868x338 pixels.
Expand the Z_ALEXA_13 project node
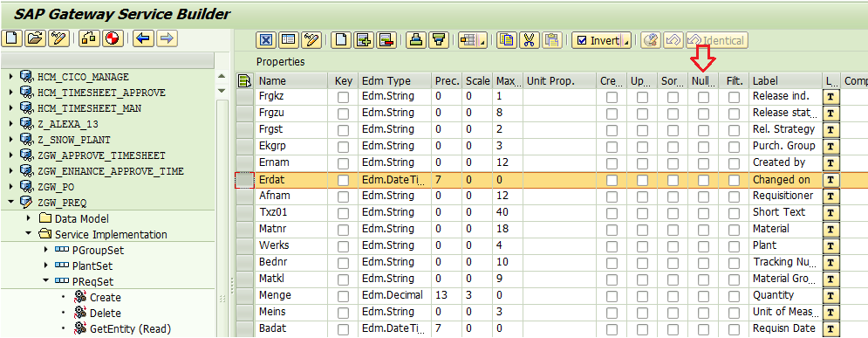click(x=11, y=123)
